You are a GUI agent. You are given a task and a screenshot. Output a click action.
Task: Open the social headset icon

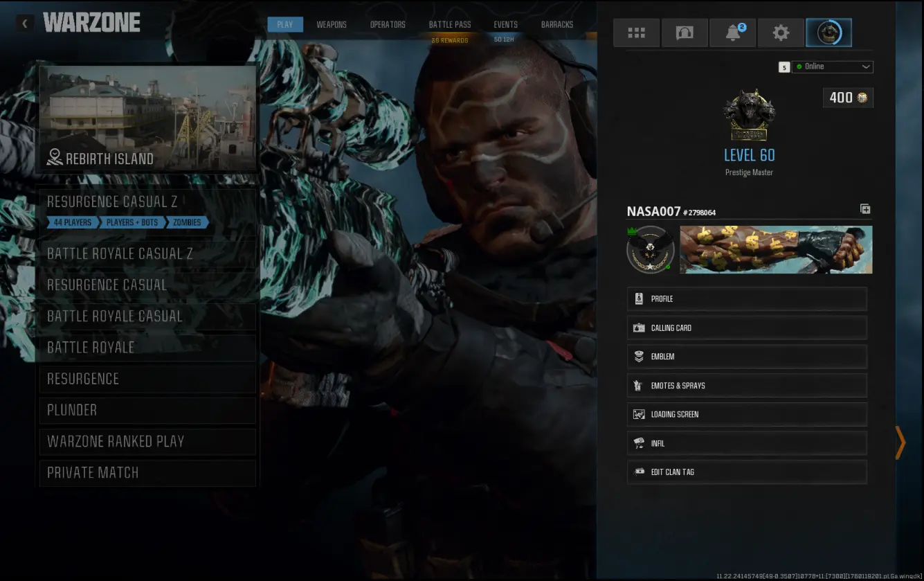pos(685,33)
